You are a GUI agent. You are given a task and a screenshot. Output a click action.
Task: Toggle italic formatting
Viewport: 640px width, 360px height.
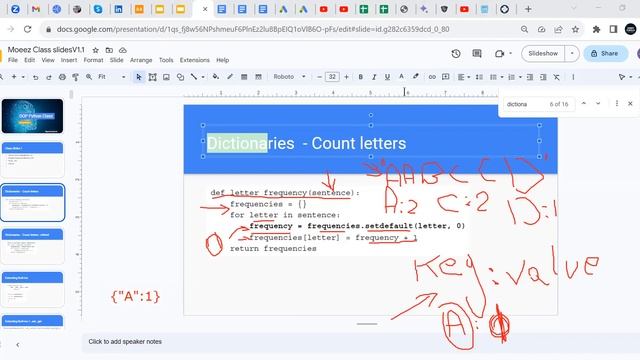[x=374, y=77]
